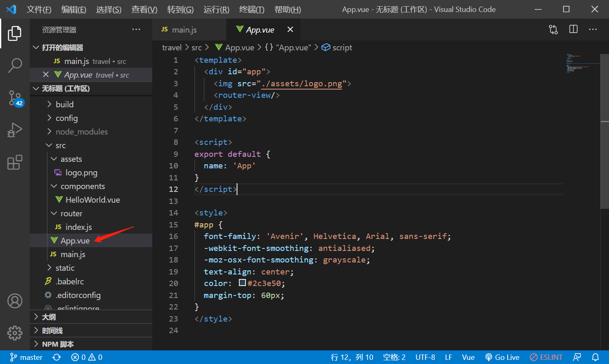Click the compare changes editor icon
Viewport: 609px width, 364px height.
553,29
